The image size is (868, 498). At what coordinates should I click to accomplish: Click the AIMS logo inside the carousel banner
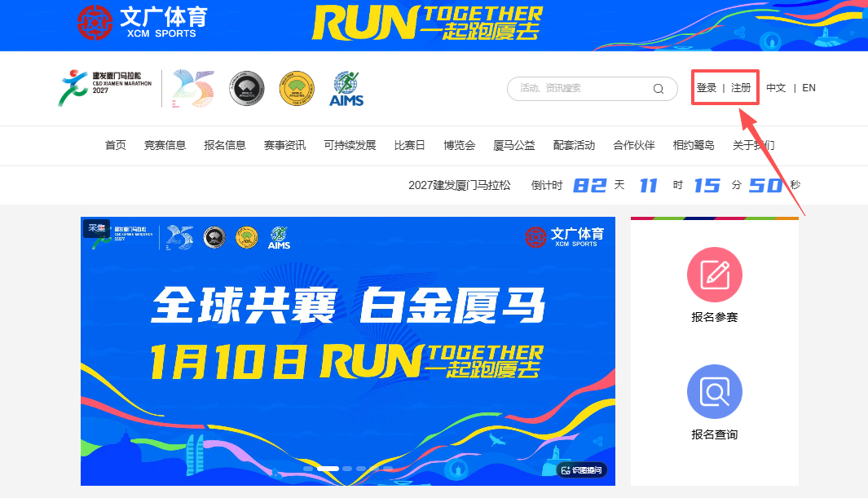pyautogui.click(x=279, y=238)
